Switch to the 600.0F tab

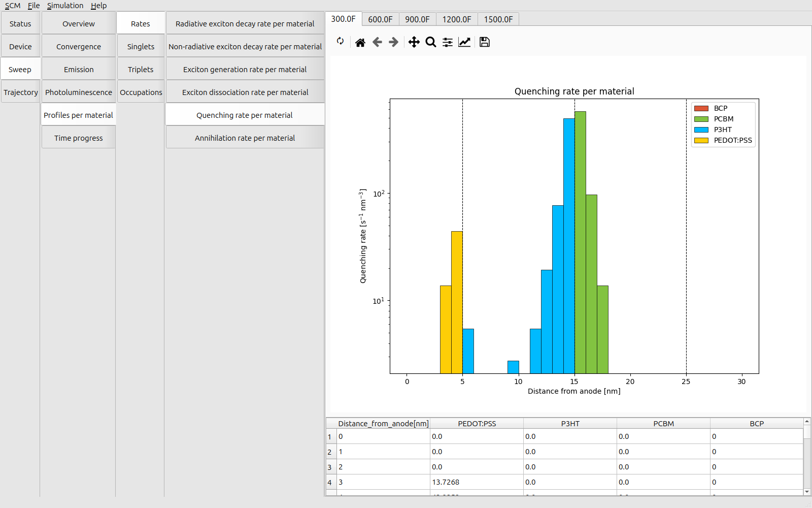380,19
